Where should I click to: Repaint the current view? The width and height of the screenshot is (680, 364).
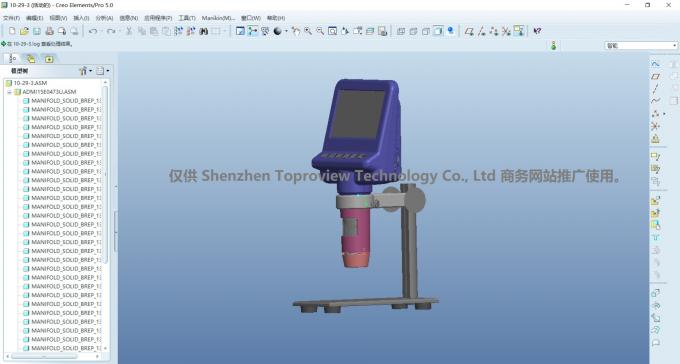tap(240, 31)
